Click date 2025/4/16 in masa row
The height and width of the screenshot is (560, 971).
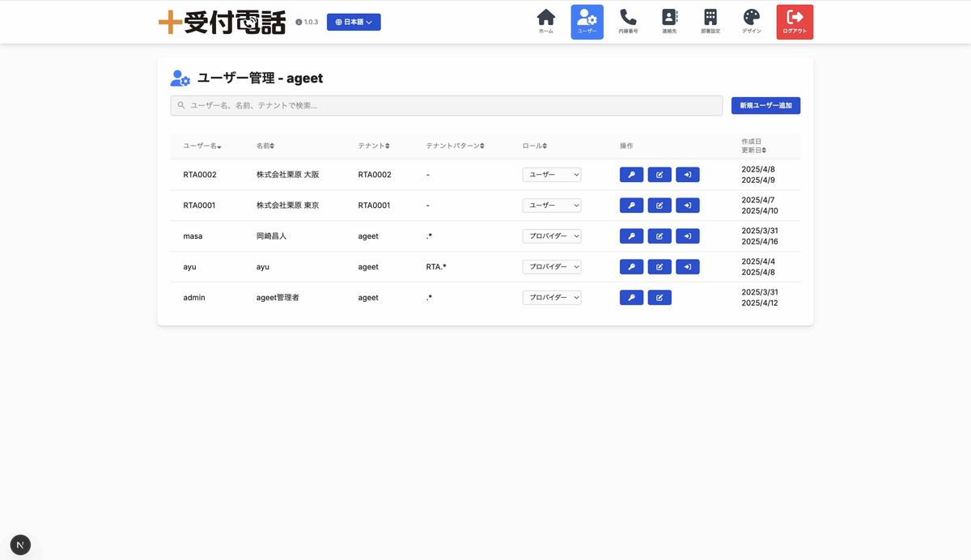click(760, 241)
